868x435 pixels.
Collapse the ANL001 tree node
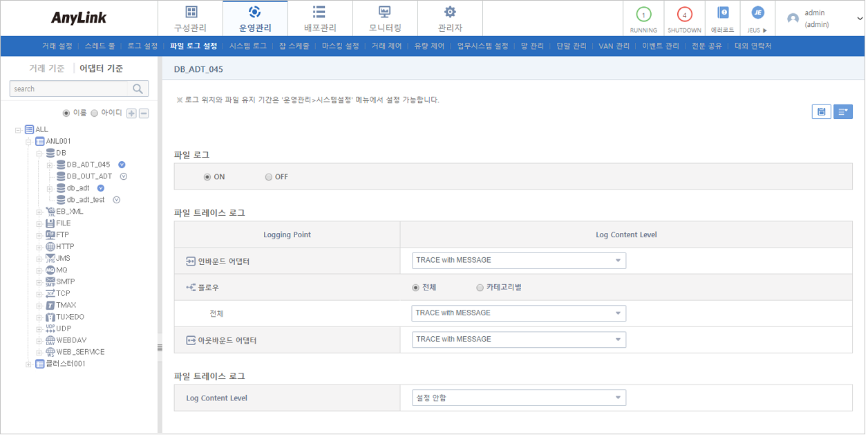pos(29,141)
